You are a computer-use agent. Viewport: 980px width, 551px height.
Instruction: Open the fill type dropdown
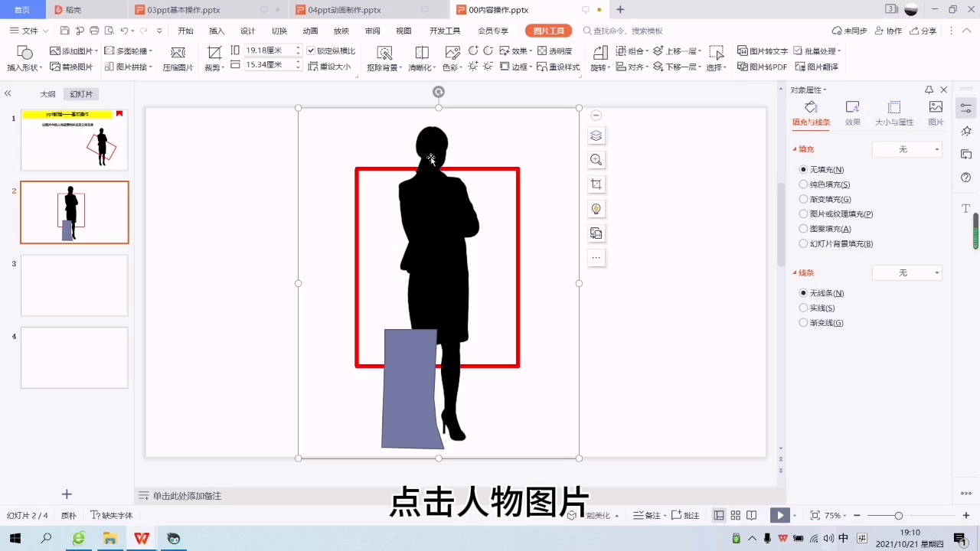pos(907,149)
